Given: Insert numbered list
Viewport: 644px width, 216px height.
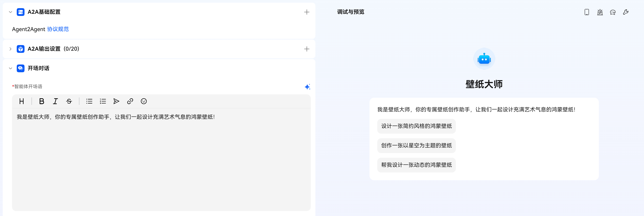Looking at the screenshot, I should pos(103,101).
